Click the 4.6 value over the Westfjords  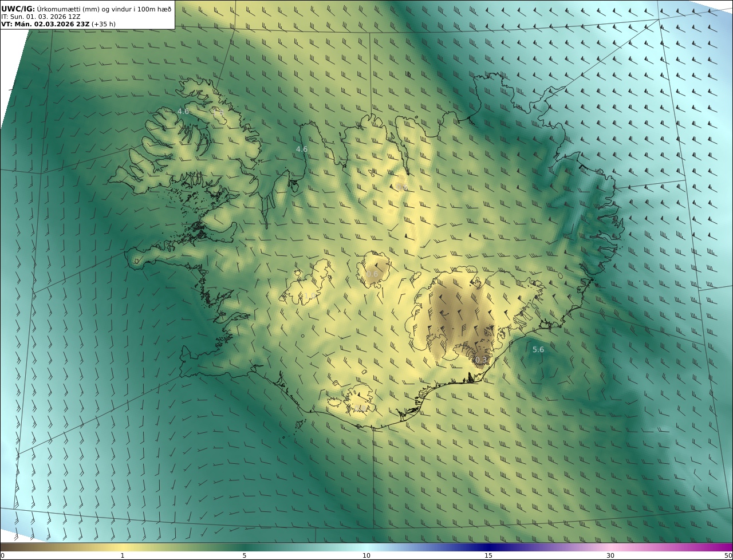(183, 111)
